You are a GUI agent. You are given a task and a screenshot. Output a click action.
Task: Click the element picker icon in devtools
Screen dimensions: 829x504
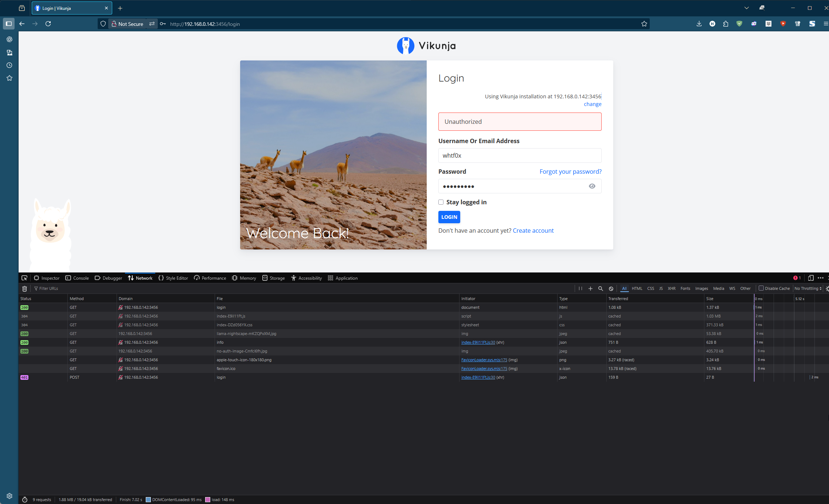[24, 278]
